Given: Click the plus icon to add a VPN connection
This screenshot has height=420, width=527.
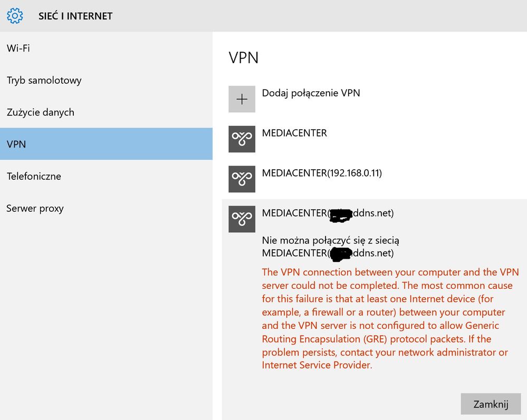Looking at the screenshot, I should tap(242, 99).
